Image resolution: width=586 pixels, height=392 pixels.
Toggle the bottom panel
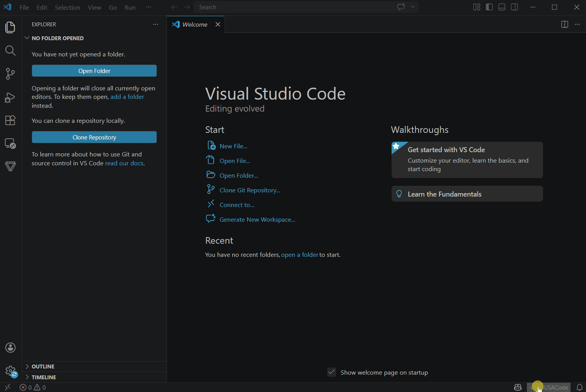[502, 7]
